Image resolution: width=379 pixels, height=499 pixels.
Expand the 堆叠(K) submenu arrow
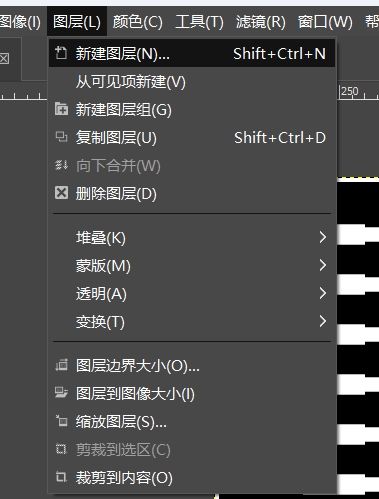click(322, 237)
